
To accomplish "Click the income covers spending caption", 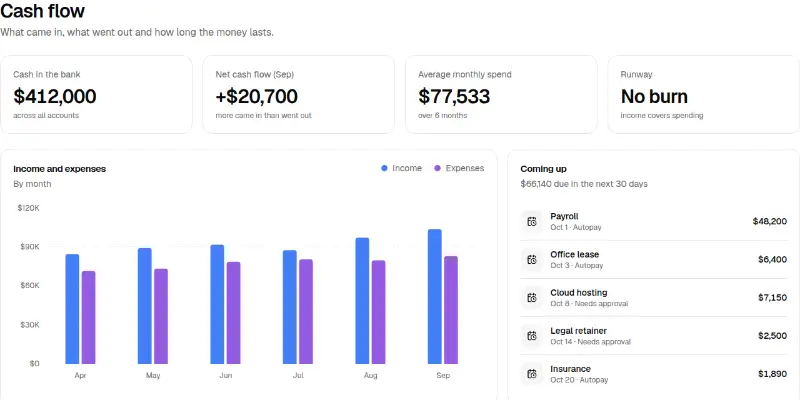I will [662, 115].
